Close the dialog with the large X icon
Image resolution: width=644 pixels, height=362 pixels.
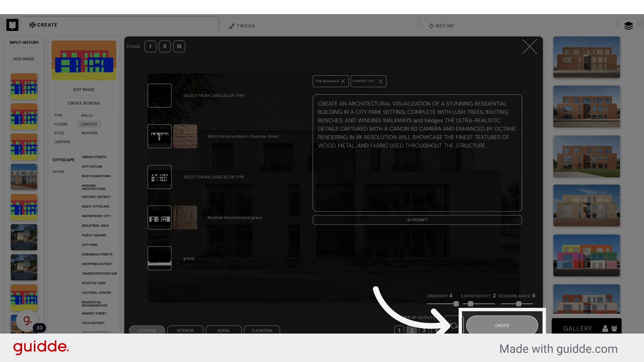coord(530,46)
